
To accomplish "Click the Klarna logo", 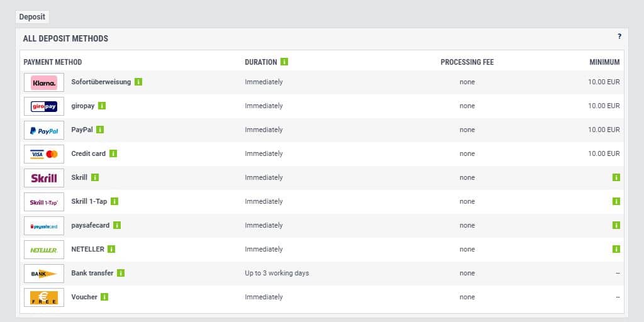I will click(44, 82).
